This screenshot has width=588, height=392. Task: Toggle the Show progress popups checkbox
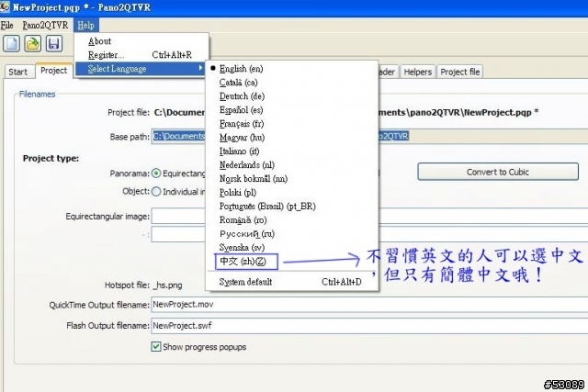(156, 347)
